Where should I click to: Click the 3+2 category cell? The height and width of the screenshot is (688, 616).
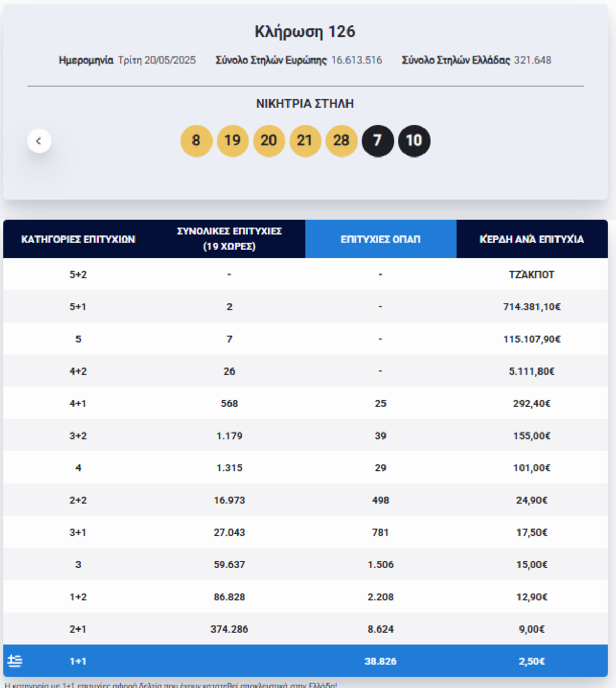coord(78,436)
